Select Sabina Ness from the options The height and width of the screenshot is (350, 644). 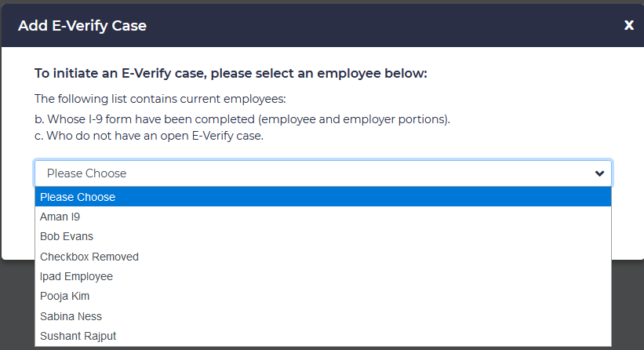click(71, 316)
